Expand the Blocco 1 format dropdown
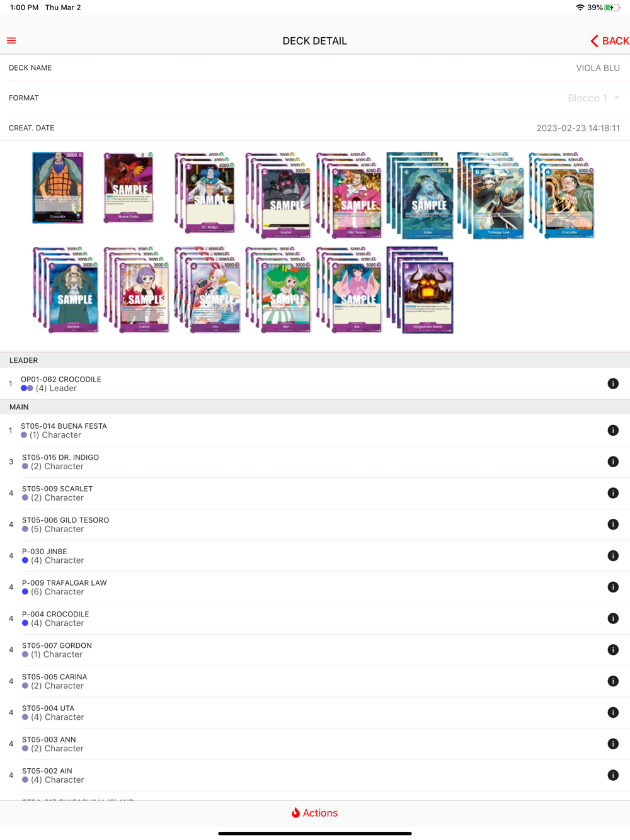The image size is (630, 840). pos(594,98)
